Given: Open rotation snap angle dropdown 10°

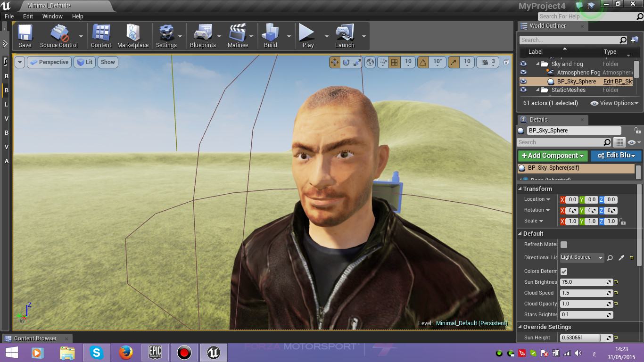Looking at the screenshot, I should tap(438, 62).
